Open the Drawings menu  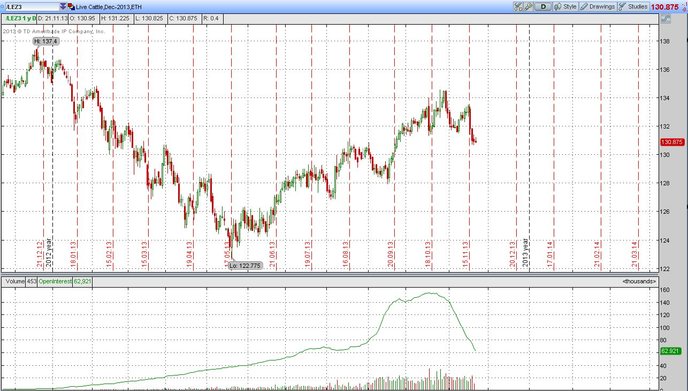click(x=598, y=7)
